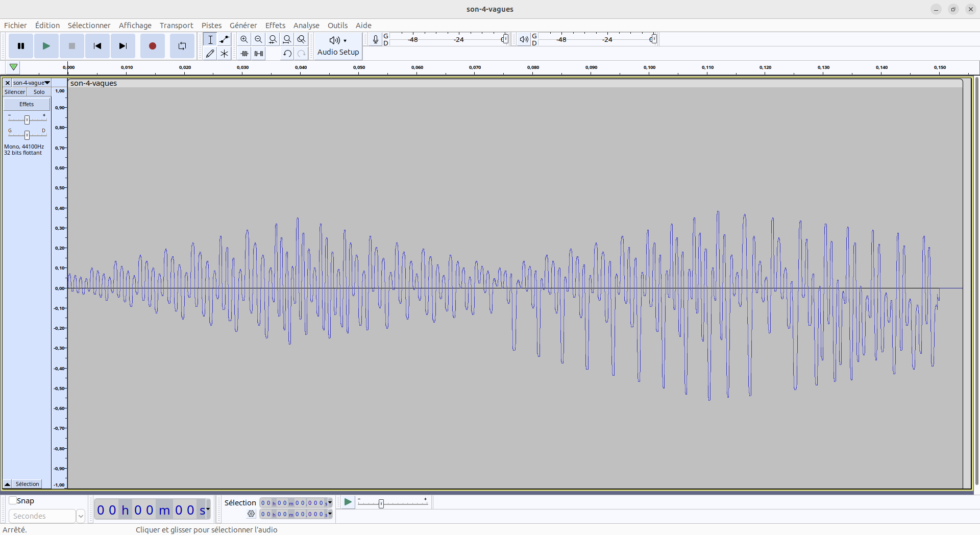The height and width of the screenshot is (535, 980).
Task: Click the track gain slider handle
Action: [27, 119]
